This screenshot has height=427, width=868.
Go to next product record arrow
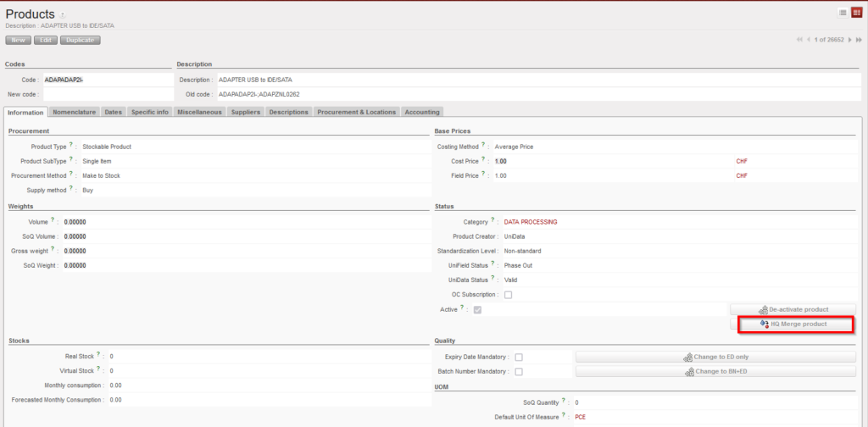pyautogui.click(x=849, y=40)
